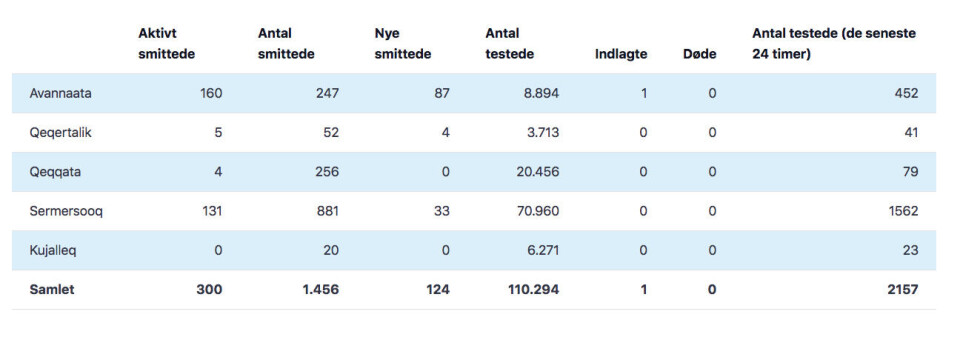Viewport: 960px width, 360px height.
Task: Click Qeqertalik's 24-hour tested value 41
Action: coord(910,132)
